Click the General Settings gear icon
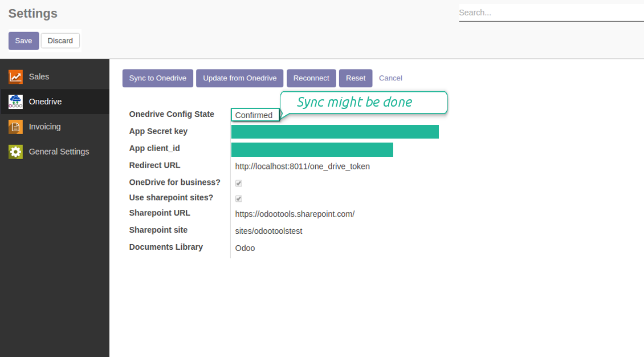Viewport: 644px width, 357px height. [x=15, y=152]
